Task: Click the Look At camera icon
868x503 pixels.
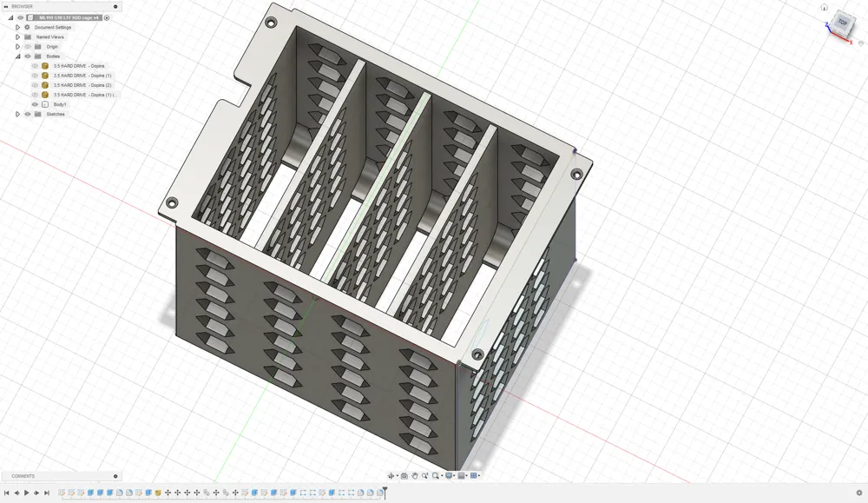Action: (x=404, y=476)
